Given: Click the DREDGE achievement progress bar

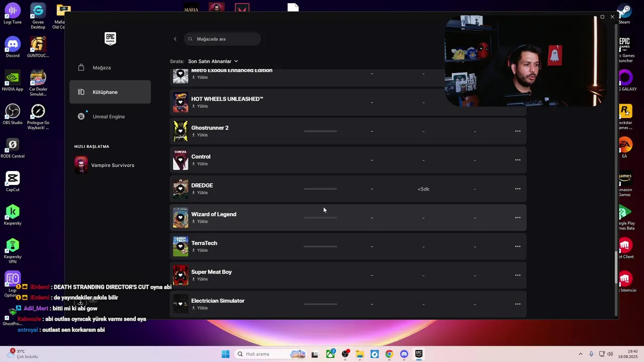Looking at the screenshot, I should coord(320,189).
